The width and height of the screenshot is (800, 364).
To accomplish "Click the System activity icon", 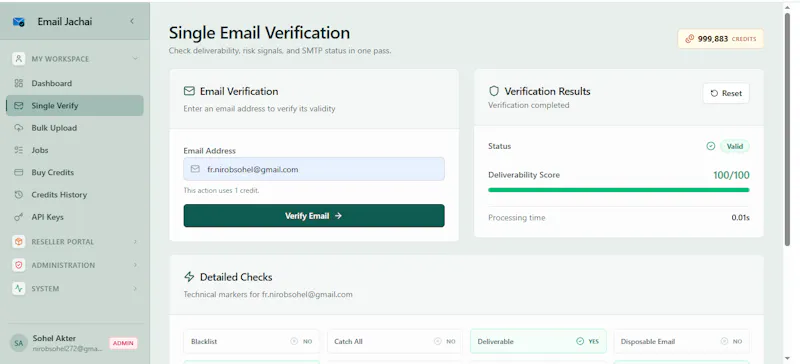I will [x=19, y=288].
